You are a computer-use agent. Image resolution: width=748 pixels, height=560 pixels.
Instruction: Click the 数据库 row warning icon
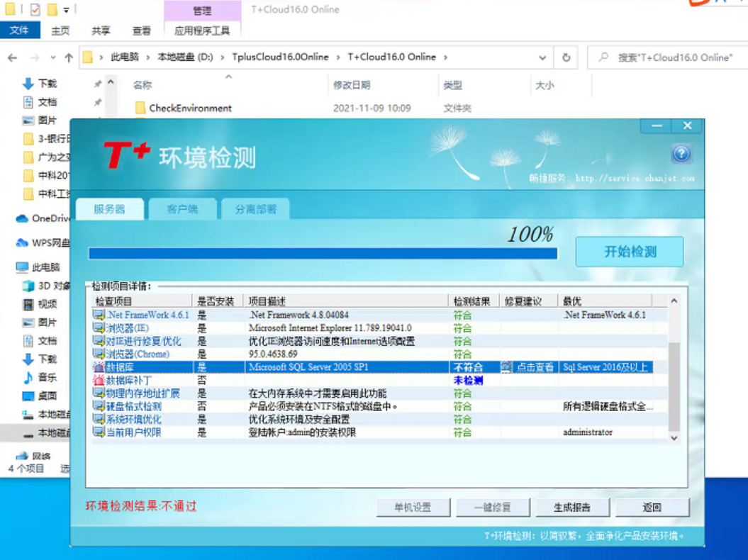point(99,366)
